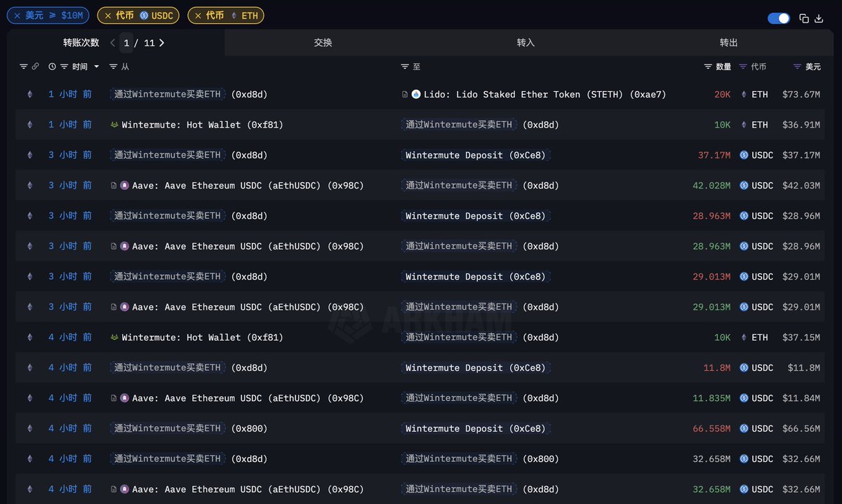
Task: Click the Wintermute logo in the $37.15M row
Action: 114,337
